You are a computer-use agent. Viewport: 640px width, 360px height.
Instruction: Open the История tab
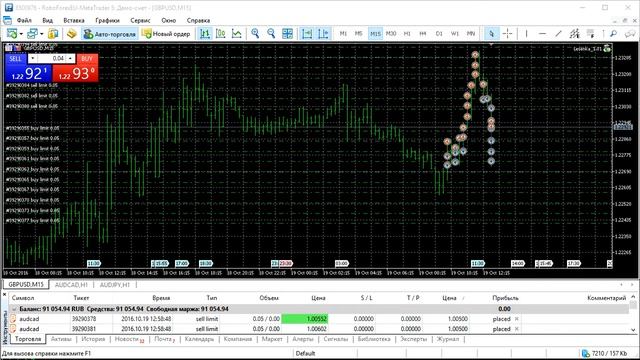point(93,339)
